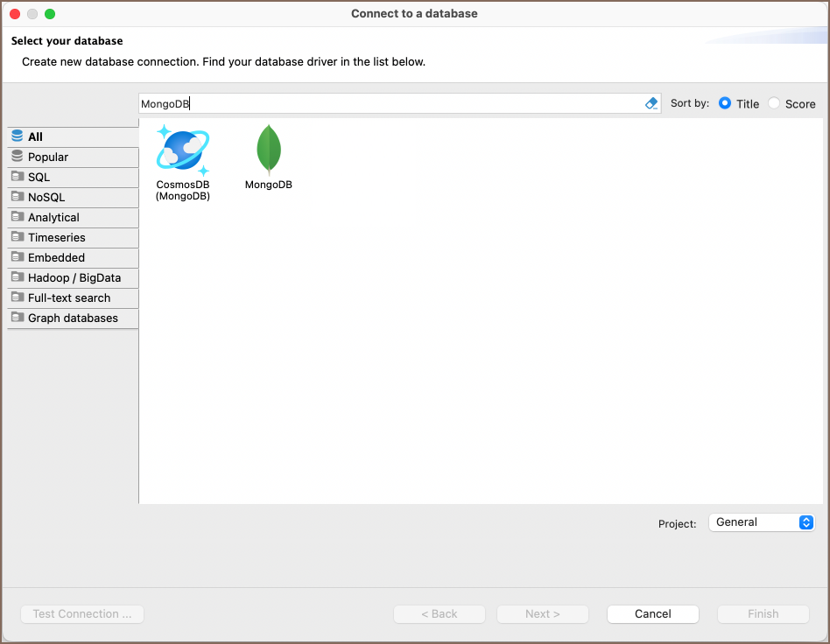Viewport: 830px width, 644px height.
Task: Click the Timeseries category folder icon
Action: click(18, 237)
